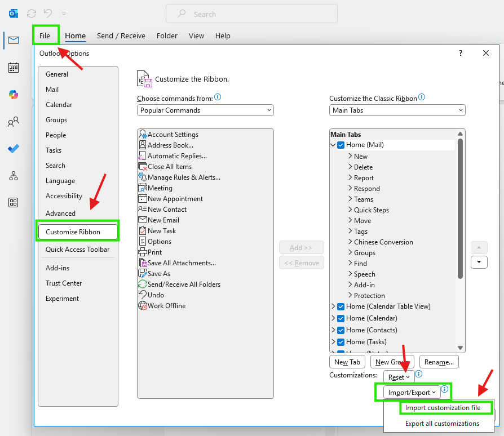Screen dimensions: 504x436
Task: Click the Move Down arrow button
Action: point(479,263)
